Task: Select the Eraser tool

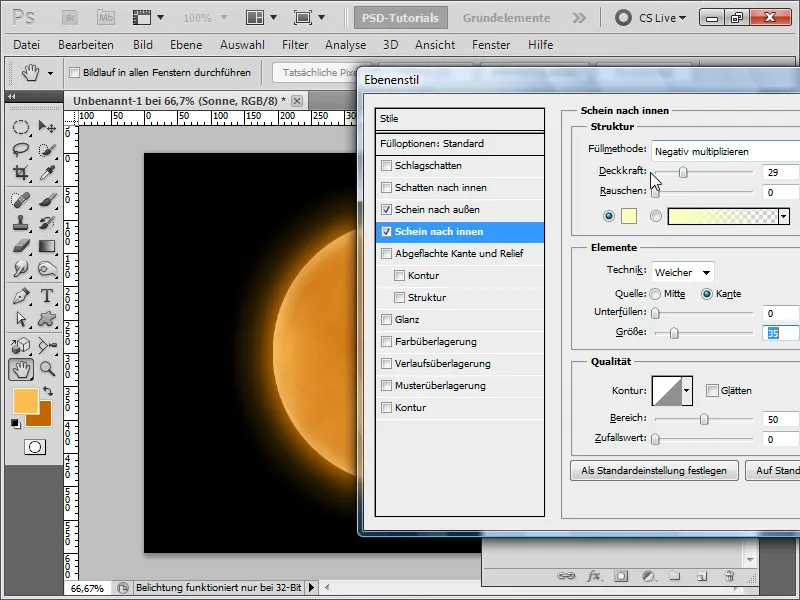Action: (x=20, y=246)
